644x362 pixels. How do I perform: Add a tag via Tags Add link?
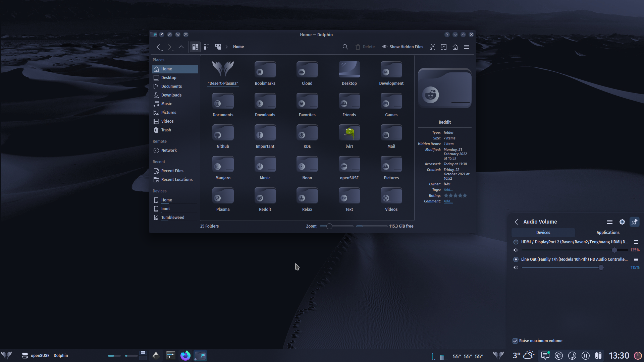tap(448, 190)
